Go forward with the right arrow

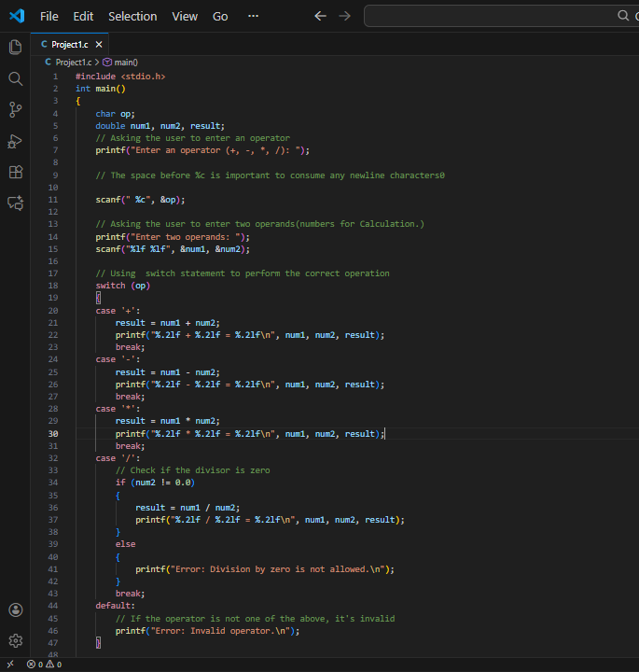point(344,16)
